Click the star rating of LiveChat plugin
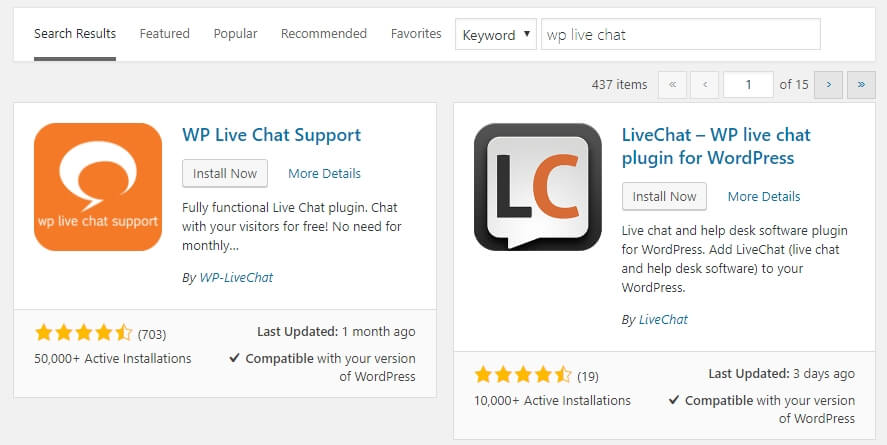This screenshot has height=445, width=887. pos(523,375)
